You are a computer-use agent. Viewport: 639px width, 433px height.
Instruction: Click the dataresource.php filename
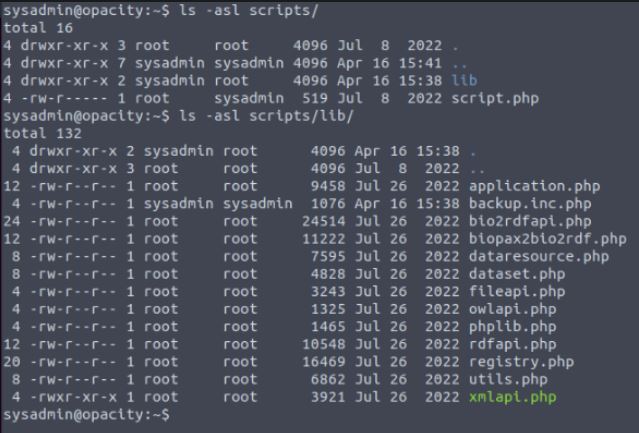tap(539, 256)
